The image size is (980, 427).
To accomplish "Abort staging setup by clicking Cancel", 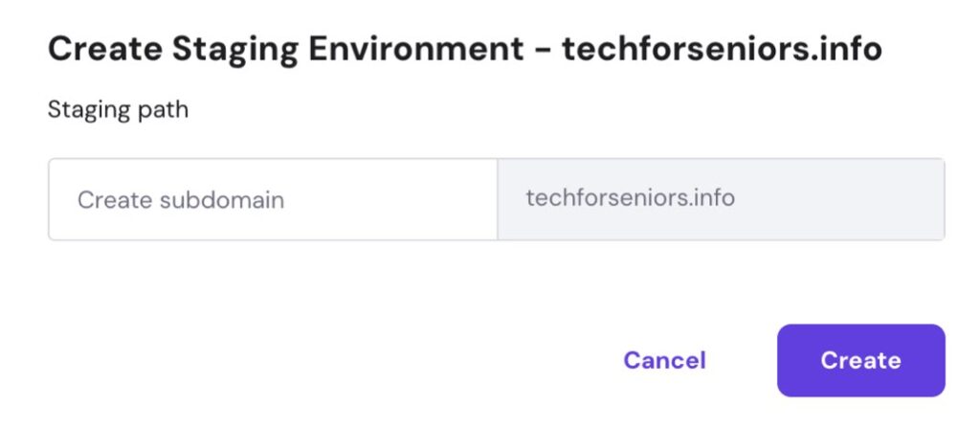I will tap(664, 360).
